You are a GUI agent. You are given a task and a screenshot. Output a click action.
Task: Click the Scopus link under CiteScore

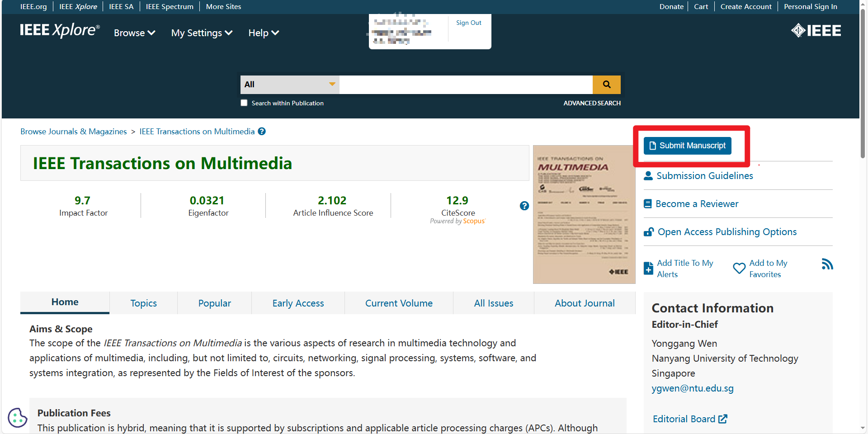[x=474, y=221]
